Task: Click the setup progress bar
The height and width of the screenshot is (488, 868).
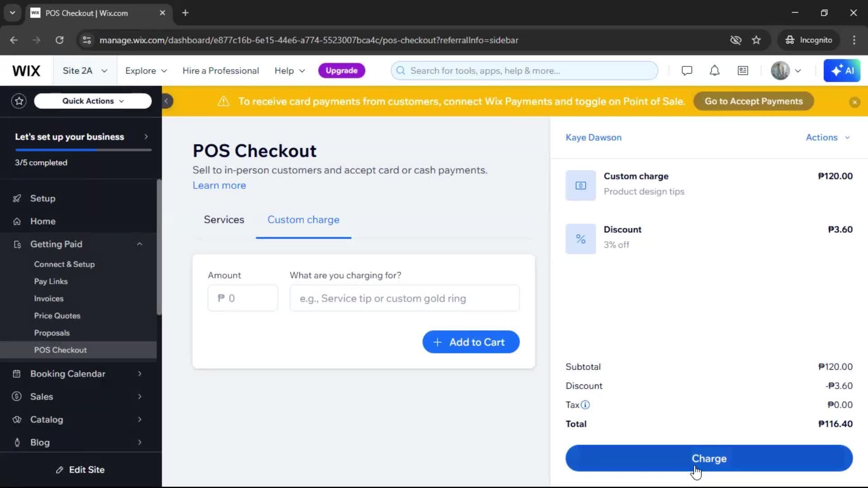Action: pos(83,150)
